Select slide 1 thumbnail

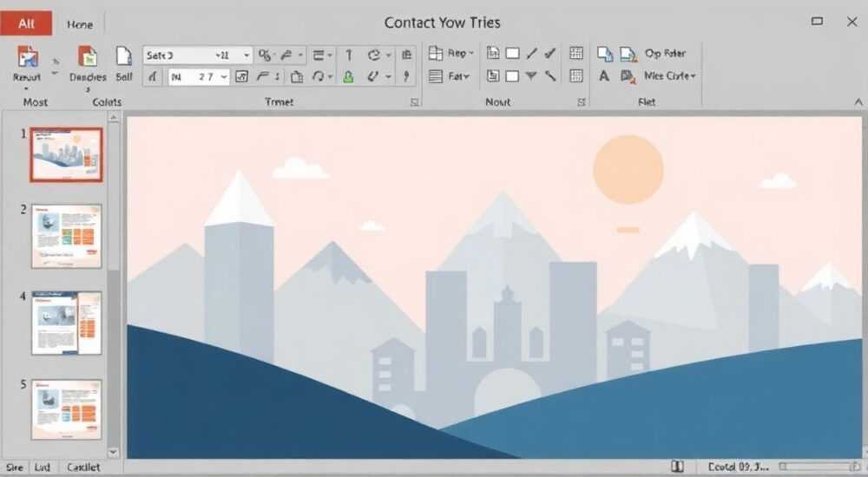(67, 155)
